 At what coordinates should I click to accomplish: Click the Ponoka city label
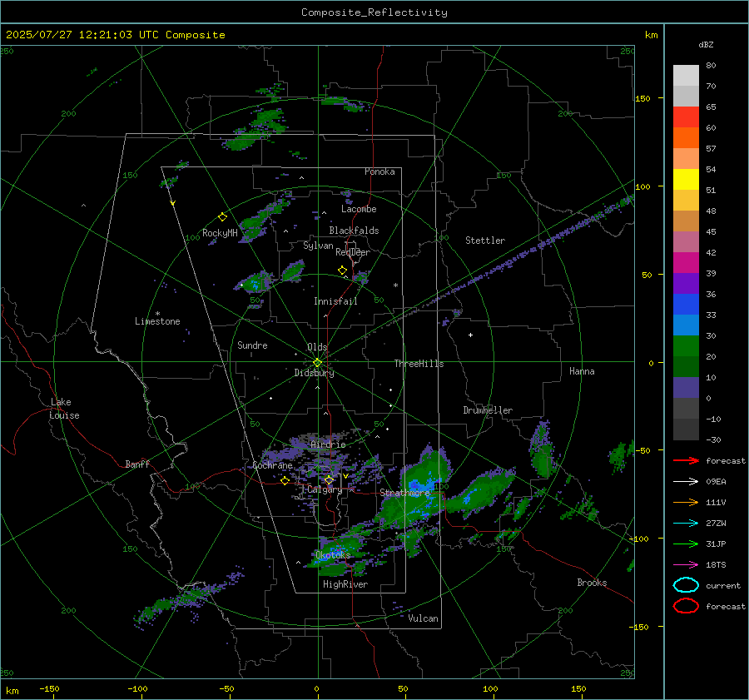click(379, 171)
